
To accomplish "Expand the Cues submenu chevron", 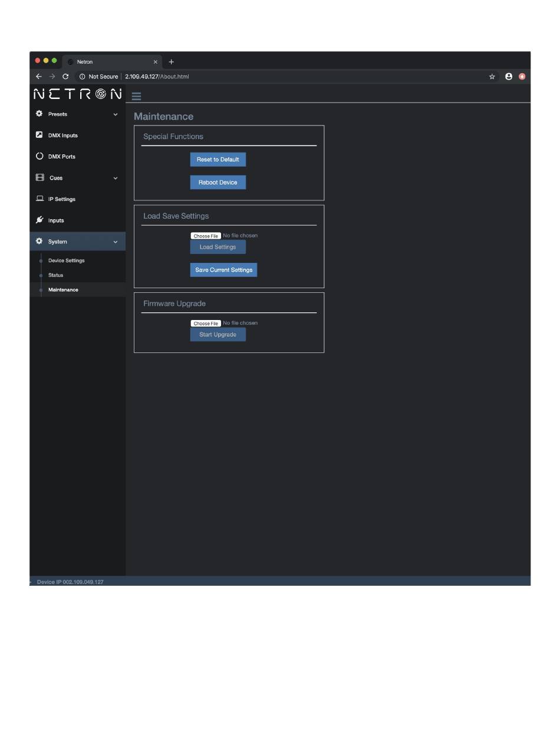I will tap(116, 178).
